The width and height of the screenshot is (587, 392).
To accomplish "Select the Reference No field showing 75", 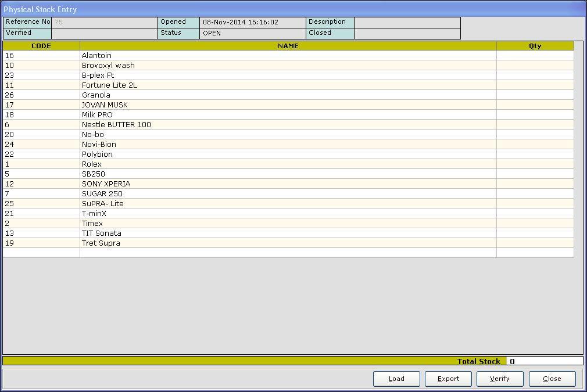I will click(x=105, y=22).
